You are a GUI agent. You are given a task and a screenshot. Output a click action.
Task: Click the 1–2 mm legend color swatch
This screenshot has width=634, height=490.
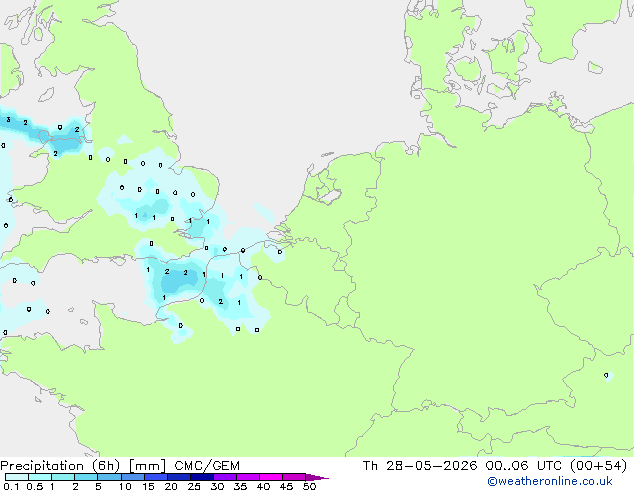point(63,477)
